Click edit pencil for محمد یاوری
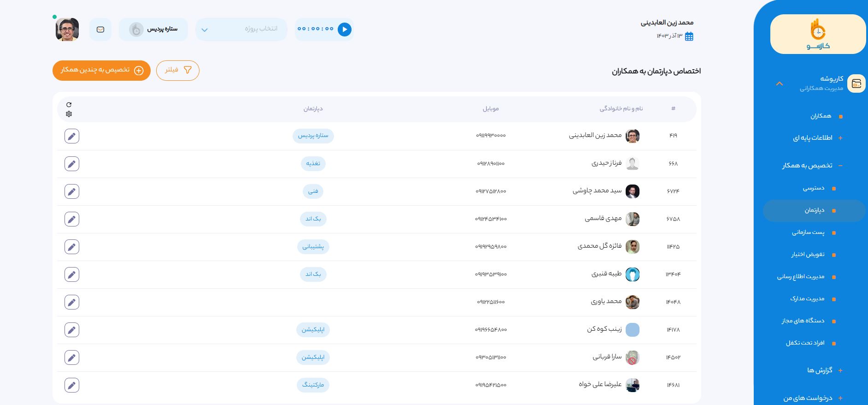 [72, 302]
